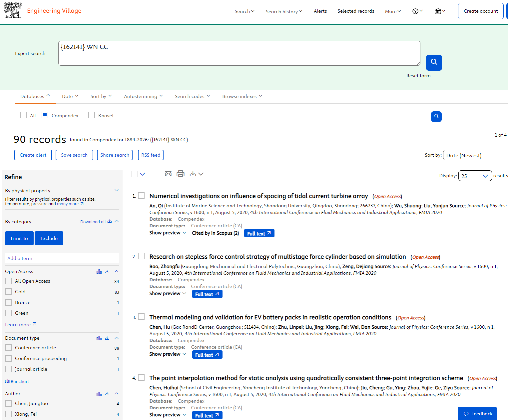Click Save search button
Screen dimensions: 508x420
74,155
